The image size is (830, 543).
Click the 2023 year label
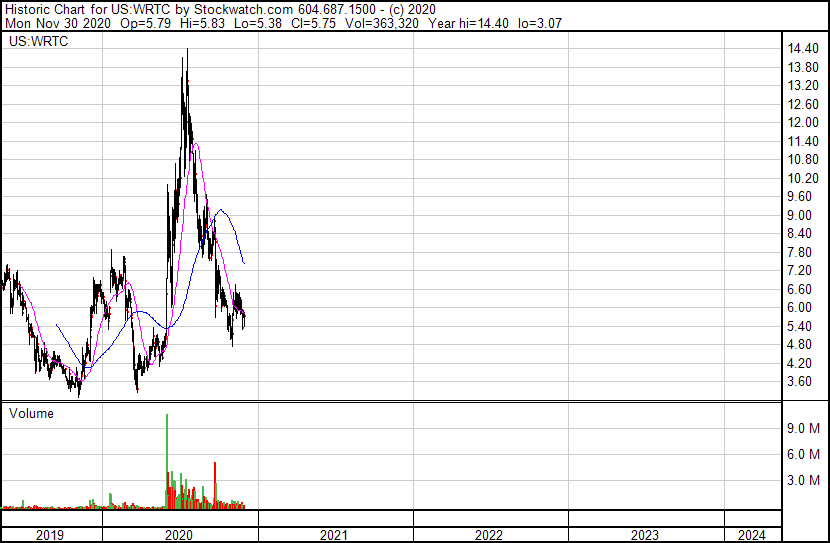644,535
